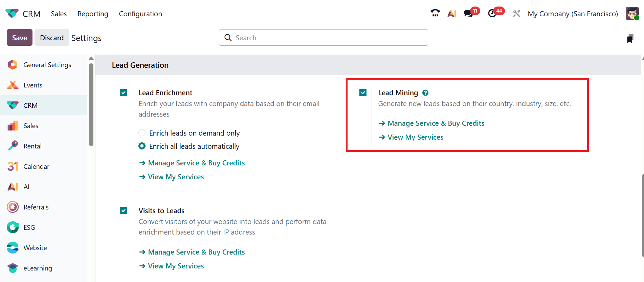The image size is (644, 282).
Task: Click the Lead Mining help question icon
Action: tap(425, 93)
